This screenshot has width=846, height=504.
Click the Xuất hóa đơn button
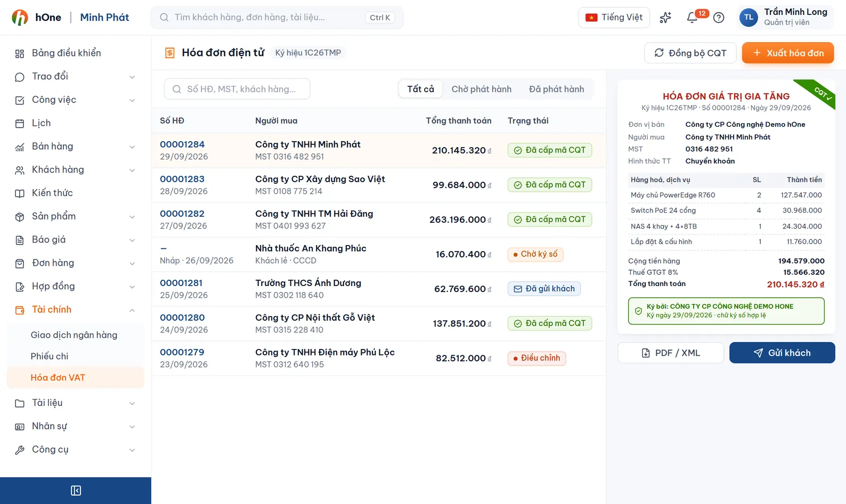point(788,53)
